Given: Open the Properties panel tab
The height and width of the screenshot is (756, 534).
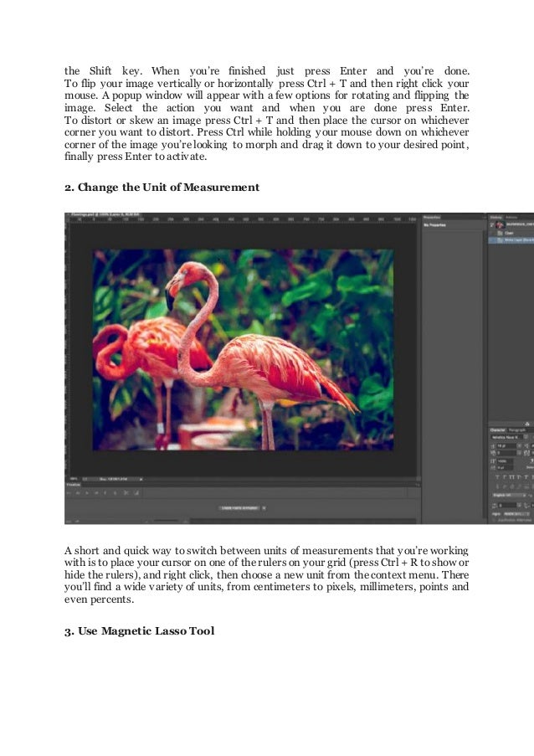Looking at the screenshot, I should point(432,218).
